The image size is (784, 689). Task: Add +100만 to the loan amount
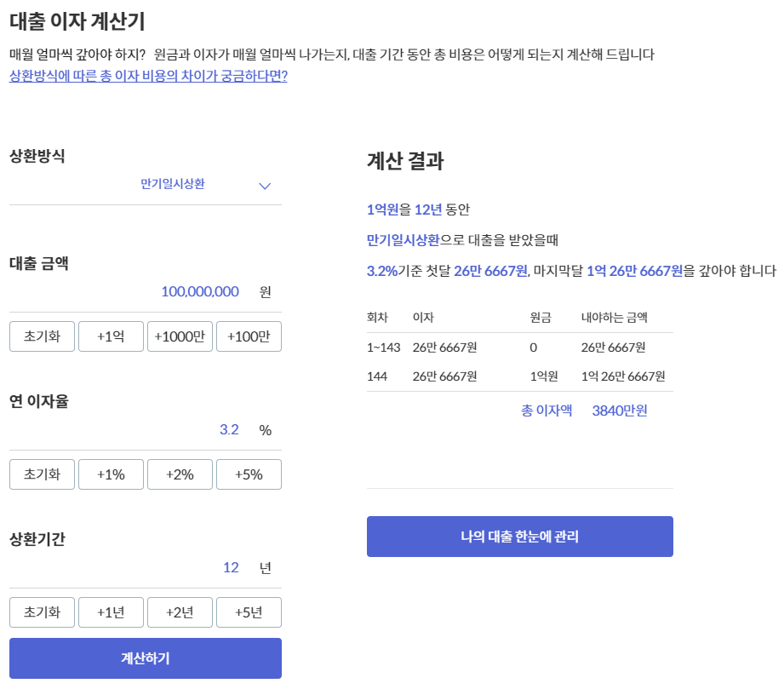249,336
